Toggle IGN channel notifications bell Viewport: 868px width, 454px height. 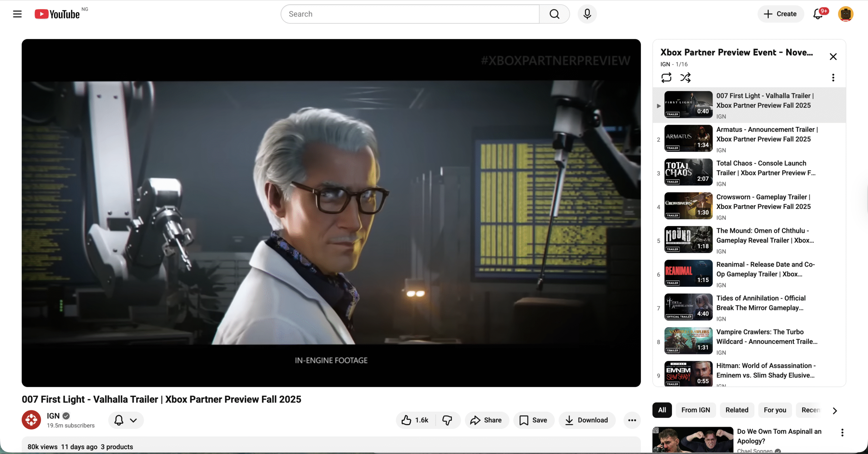[119, 420]
